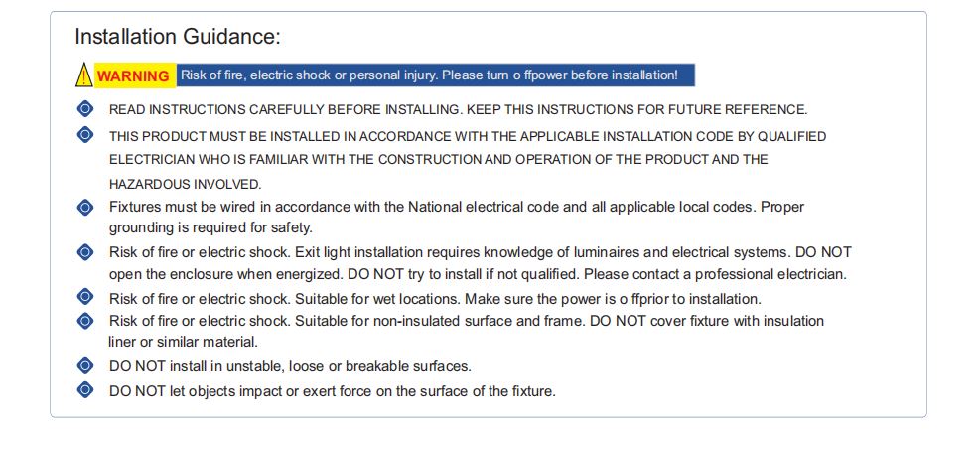Screen dimensions: 980x450
Task: Click the bullet icon beside READ INSTRUCTIONS CAREFULLY
Action: coord(85,109)
